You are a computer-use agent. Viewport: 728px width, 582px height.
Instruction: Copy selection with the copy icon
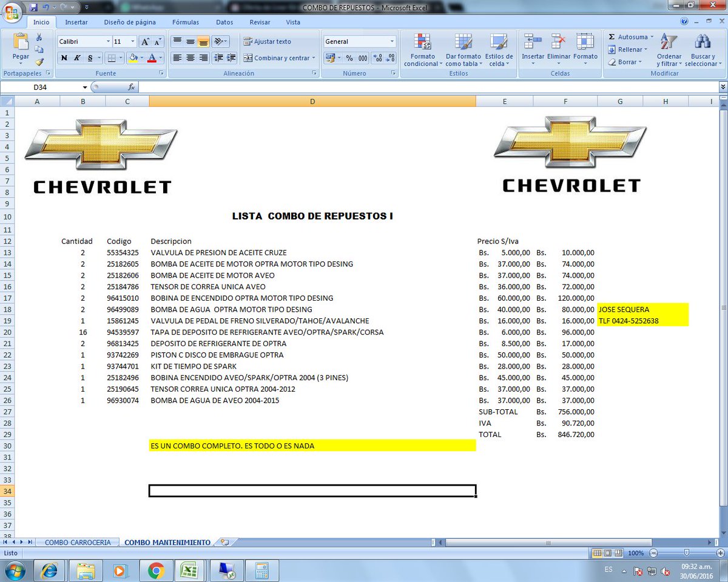[x=39, y=49]
